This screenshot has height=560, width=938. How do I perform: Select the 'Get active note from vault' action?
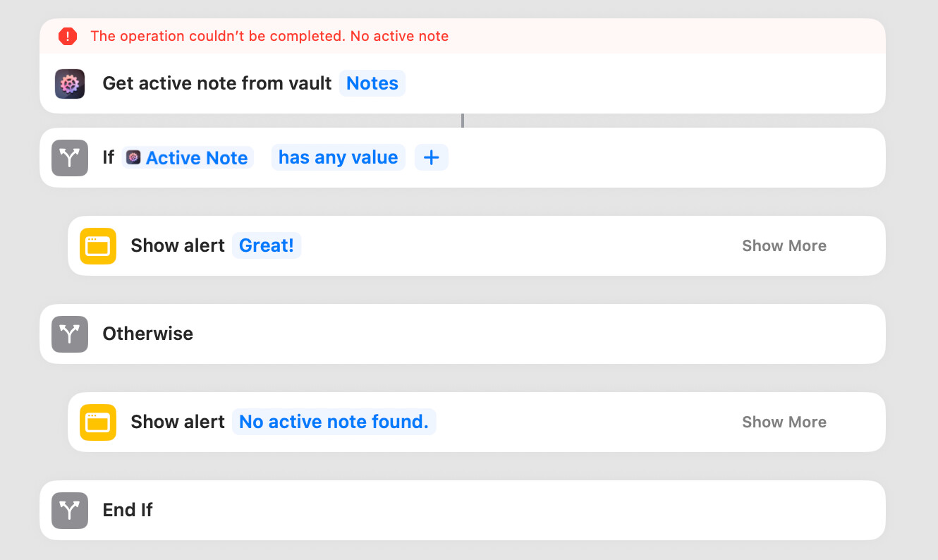[x=217, y=83]
